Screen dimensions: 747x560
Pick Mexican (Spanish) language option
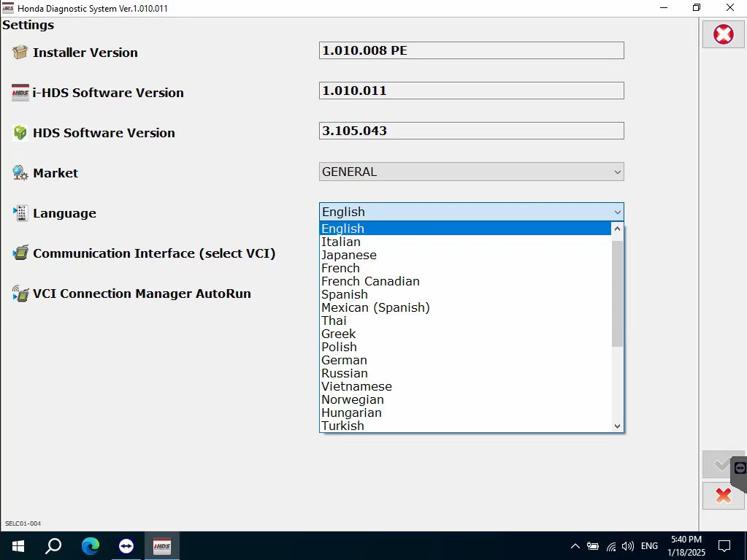[375, 307]
